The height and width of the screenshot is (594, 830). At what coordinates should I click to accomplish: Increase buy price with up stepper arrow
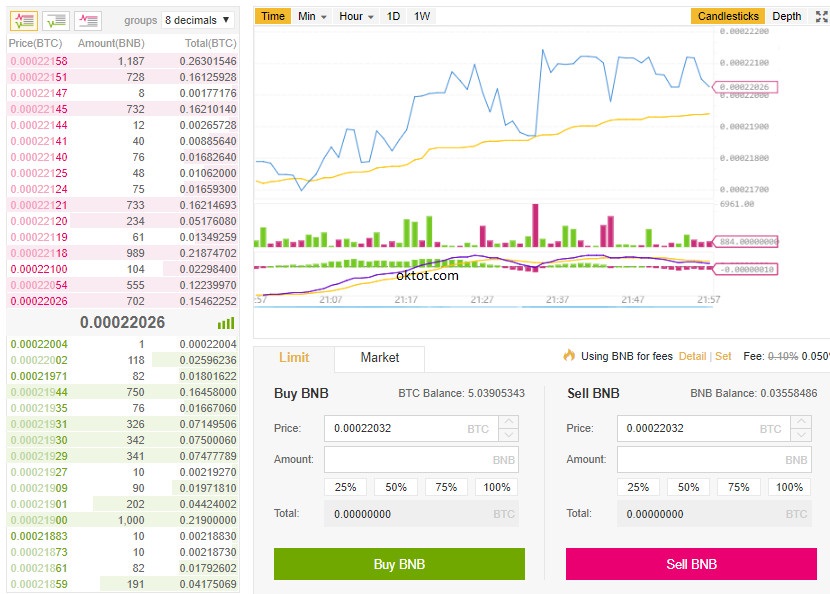click(x=509, y=422)
